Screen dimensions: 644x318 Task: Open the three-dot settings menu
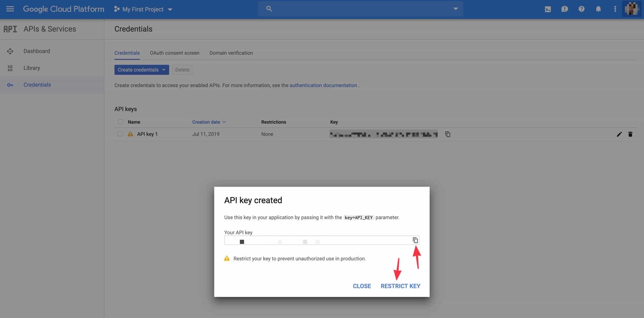click(x=615, y=9)
